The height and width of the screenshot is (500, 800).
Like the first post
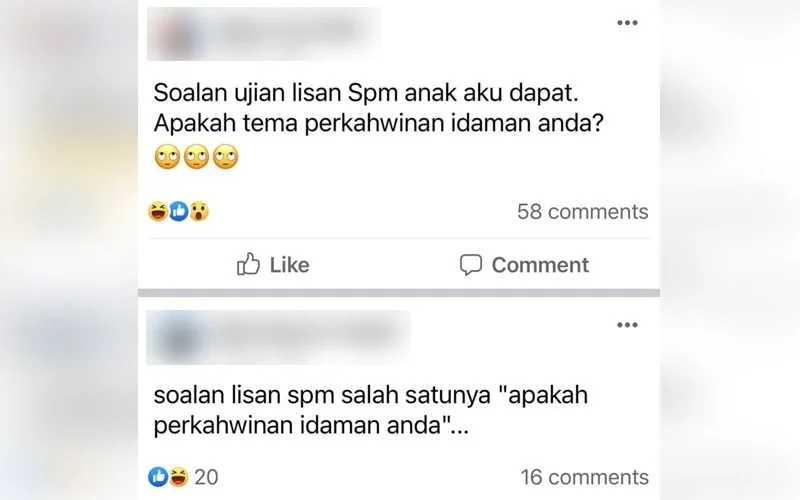(x=273, y=265)
